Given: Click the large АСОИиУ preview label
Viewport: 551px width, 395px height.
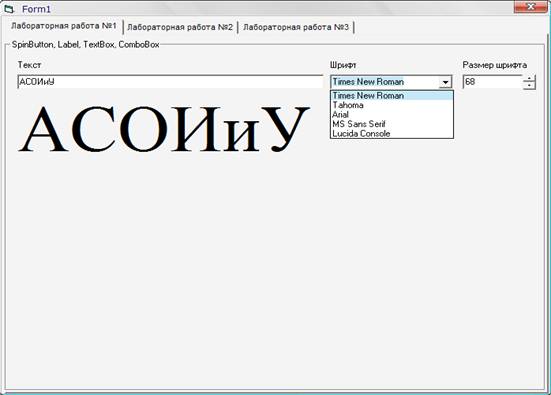Looking at the screenshot, I should [164, 129].
